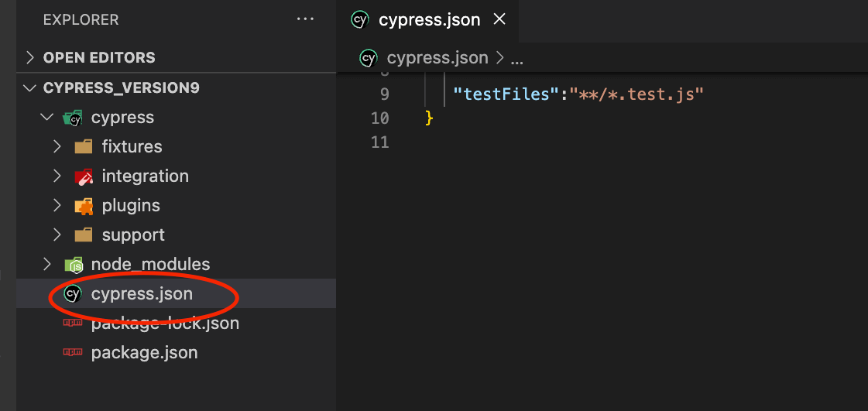Image resolution: width=868 pixels, height=411 pixels.
Task: Select the plugins folder name
Action: (131, 205)
